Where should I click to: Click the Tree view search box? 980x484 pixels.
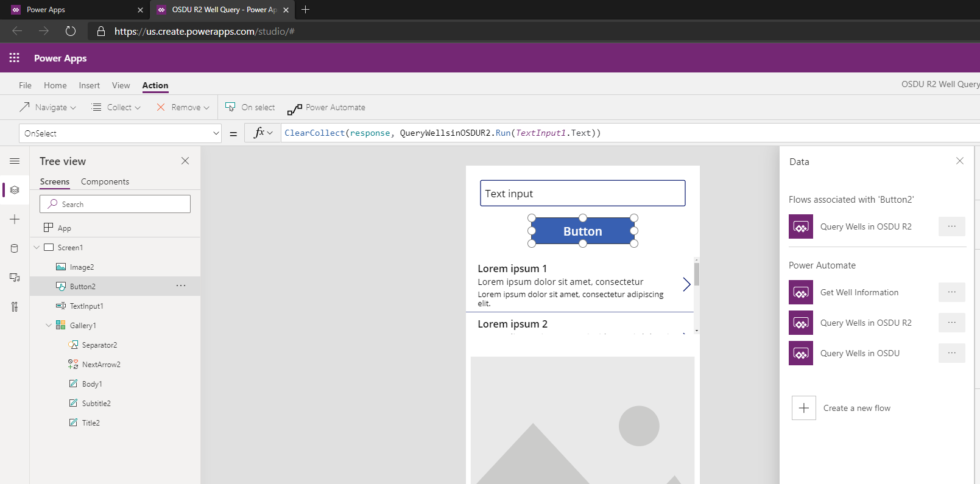click(115, 204)
